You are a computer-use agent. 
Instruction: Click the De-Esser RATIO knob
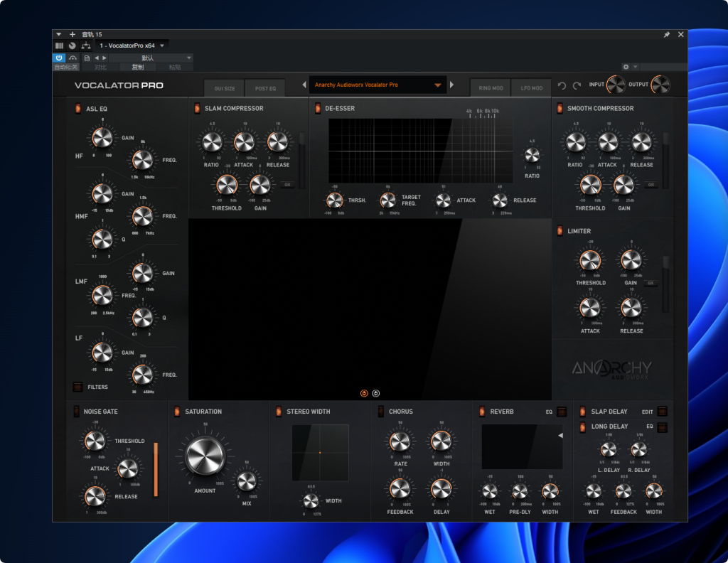(x=532, y=155)
